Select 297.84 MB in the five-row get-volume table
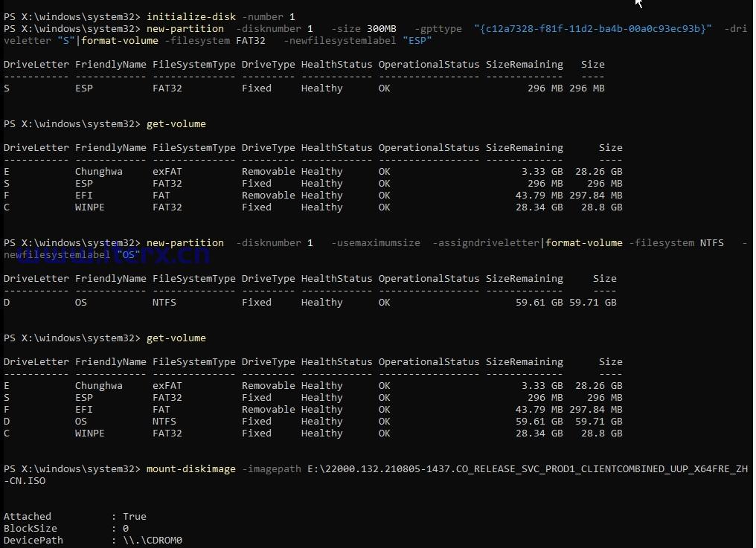Viewport: 756px width, 548px height. (x=596, y=409)
